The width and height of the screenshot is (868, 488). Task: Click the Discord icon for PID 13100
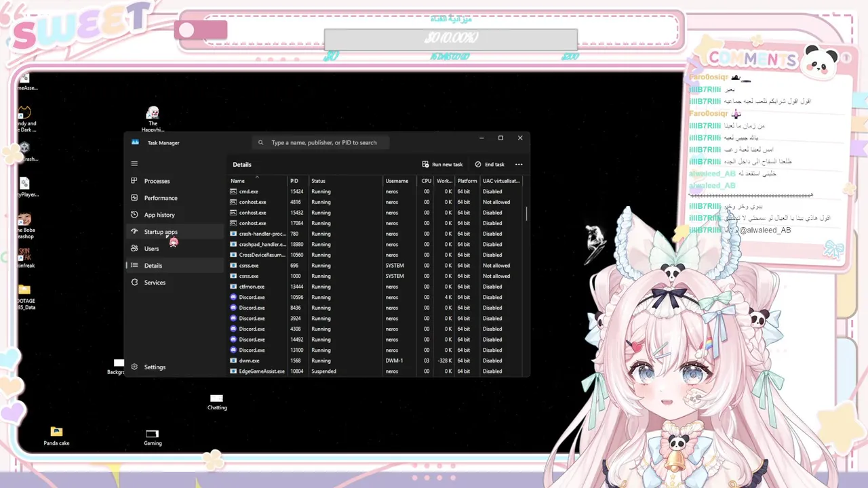pyautogui.click(x=233, y=350)
